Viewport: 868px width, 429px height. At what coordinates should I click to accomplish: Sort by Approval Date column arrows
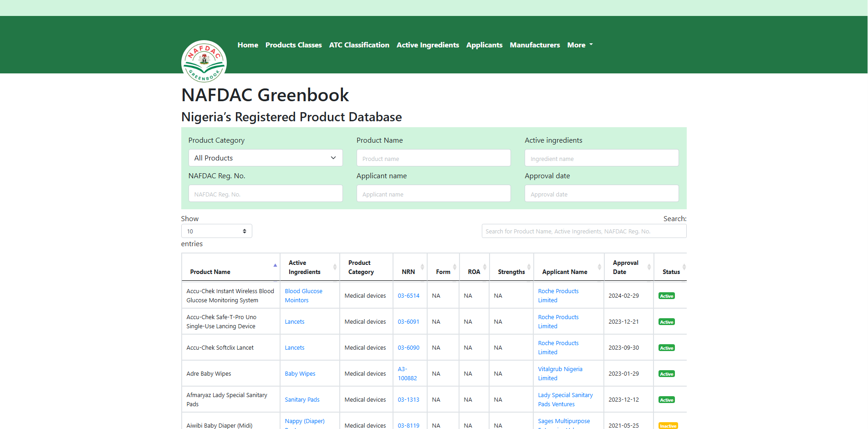(649, 267)
